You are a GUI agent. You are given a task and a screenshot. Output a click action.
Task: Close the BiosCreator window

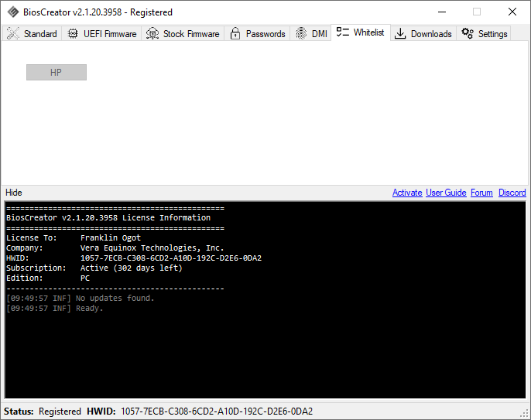tap(512, 12)
